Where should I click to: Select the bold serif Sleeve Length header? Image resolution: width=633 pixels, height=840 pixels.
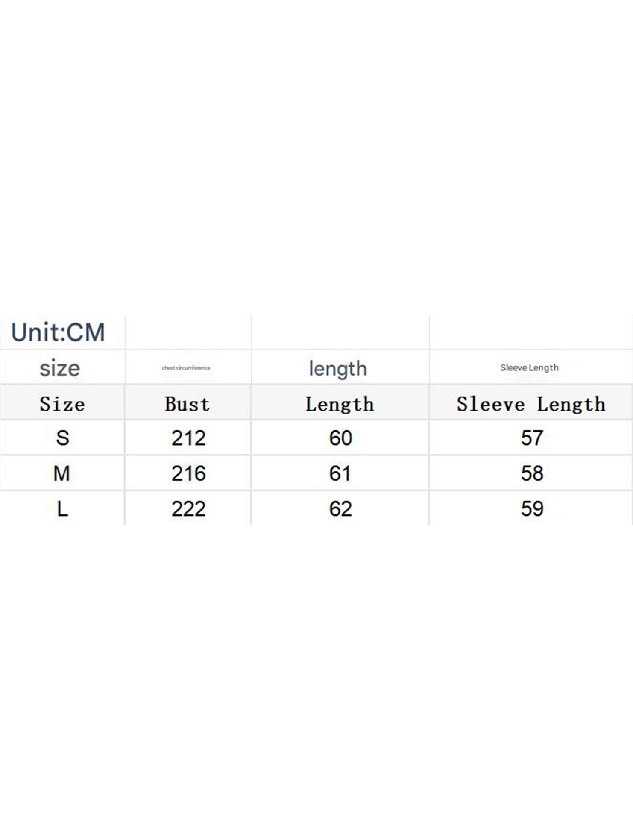[531, 404]
